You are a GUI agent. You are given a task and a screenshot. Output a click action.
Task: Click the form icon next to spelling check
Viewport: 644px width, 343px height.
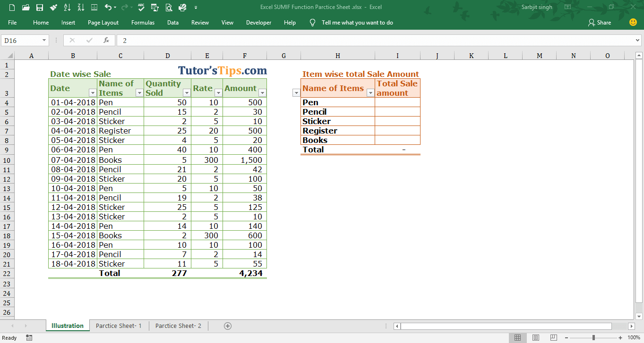point(155,8)
